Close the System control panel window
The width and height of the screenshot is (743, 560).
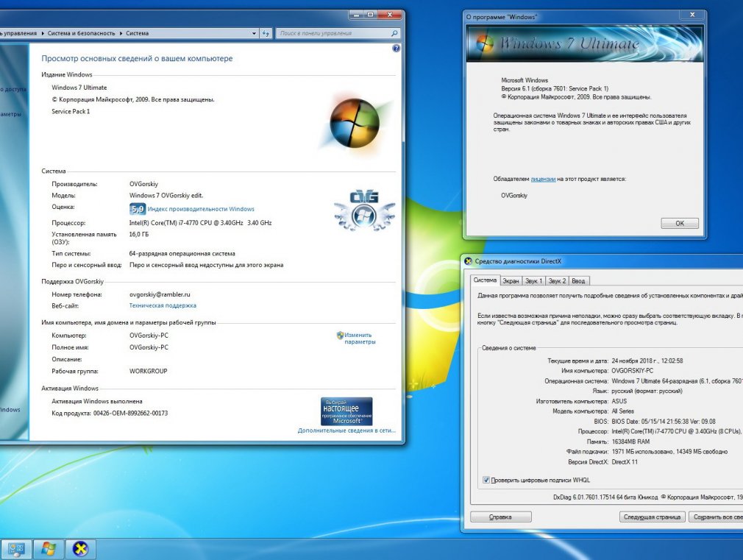coord(389,15)
